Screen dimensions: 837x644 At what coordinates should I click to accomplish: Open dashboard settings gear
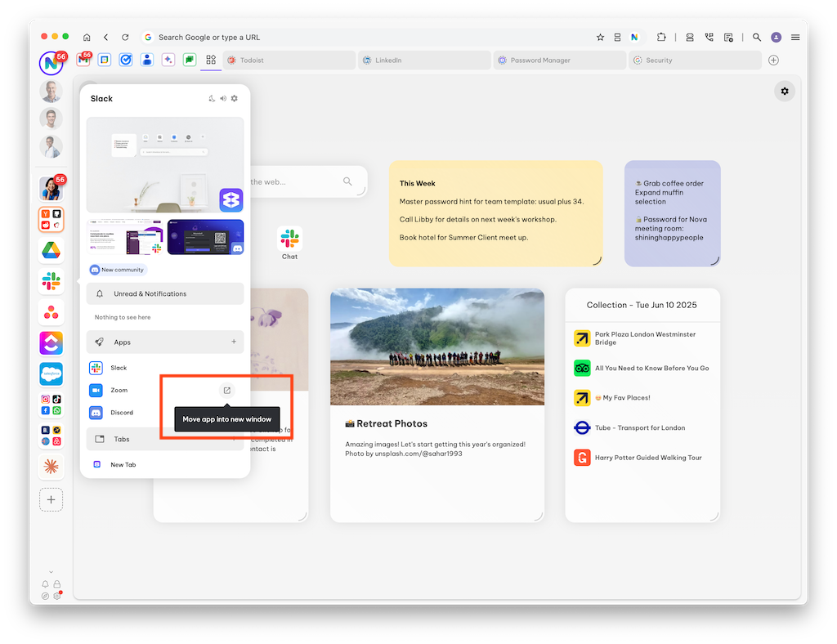[x=785, y=92]
